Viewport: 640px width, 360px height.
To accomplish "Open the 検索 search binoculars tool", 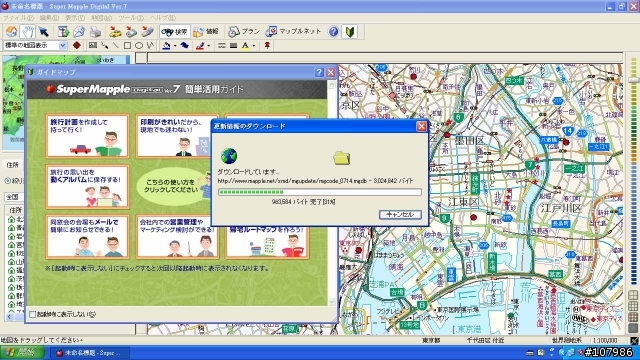I will [x=174, y=31].
